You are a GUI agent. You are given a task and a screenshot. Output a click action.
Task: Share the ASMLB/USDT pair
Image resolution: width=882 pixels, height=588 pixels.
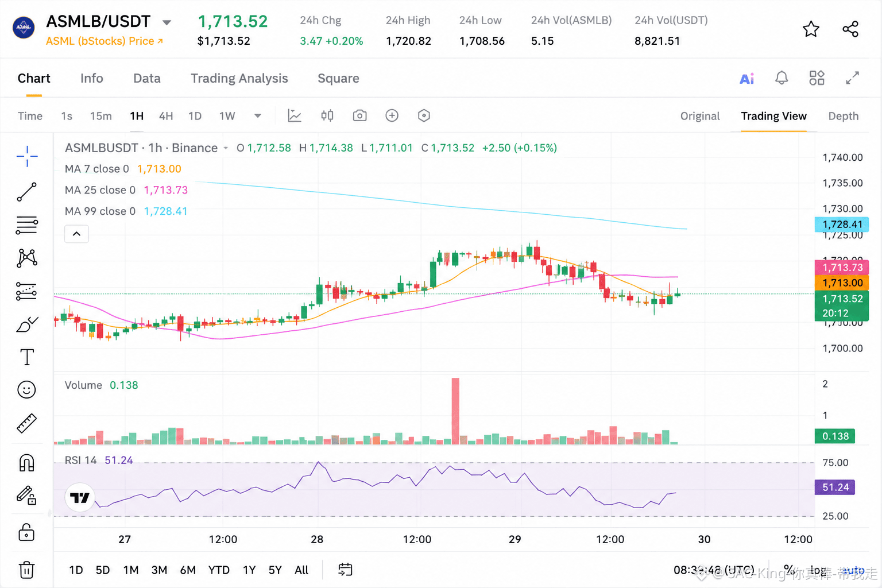850,29
